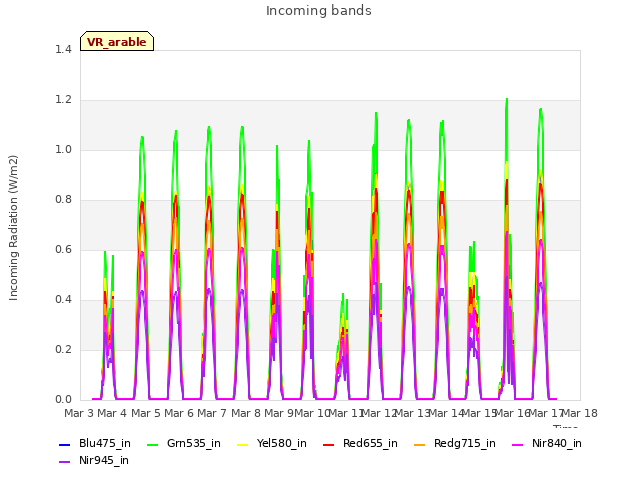
Task: Click the Redg715_in legend label
Action: click(464, 443)
